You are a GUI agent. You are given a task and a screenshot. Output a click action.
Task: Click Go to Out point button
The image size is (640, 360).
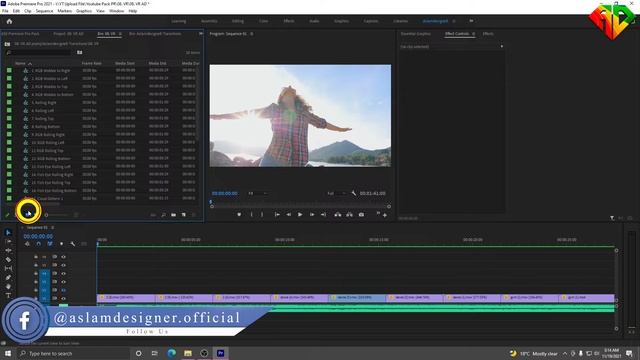pyautogui.click(x=323, y=214)
